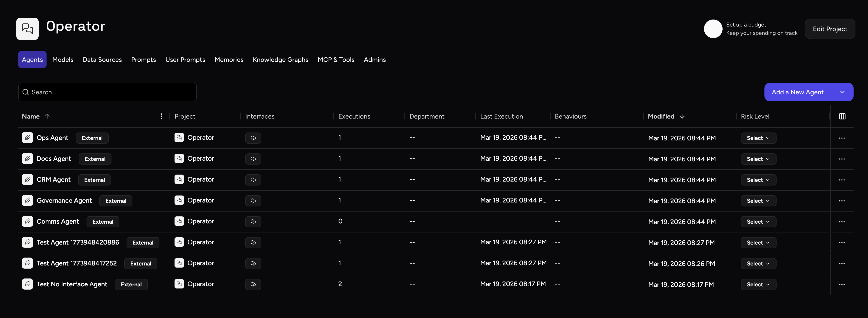Open Risk Level select for Test Agent 1773948420886
868x318 pixels.
pyautogui.click(x=758, y=243)
